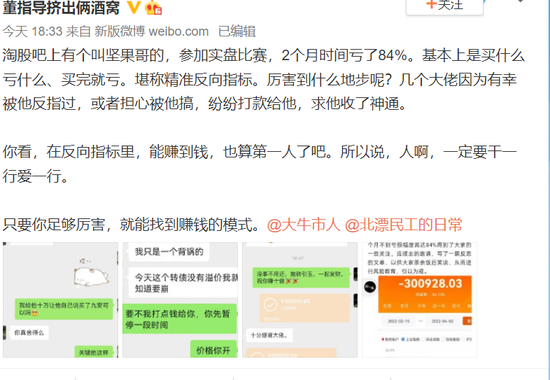
Task: Open the profile 董指导挤出俩酒窝
Action: click(61, 7)
